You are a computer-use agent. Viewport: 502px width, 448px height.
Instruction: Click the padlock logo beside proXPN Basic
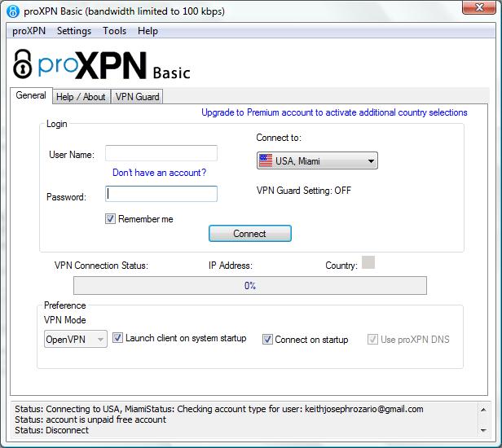coord(23,64)
